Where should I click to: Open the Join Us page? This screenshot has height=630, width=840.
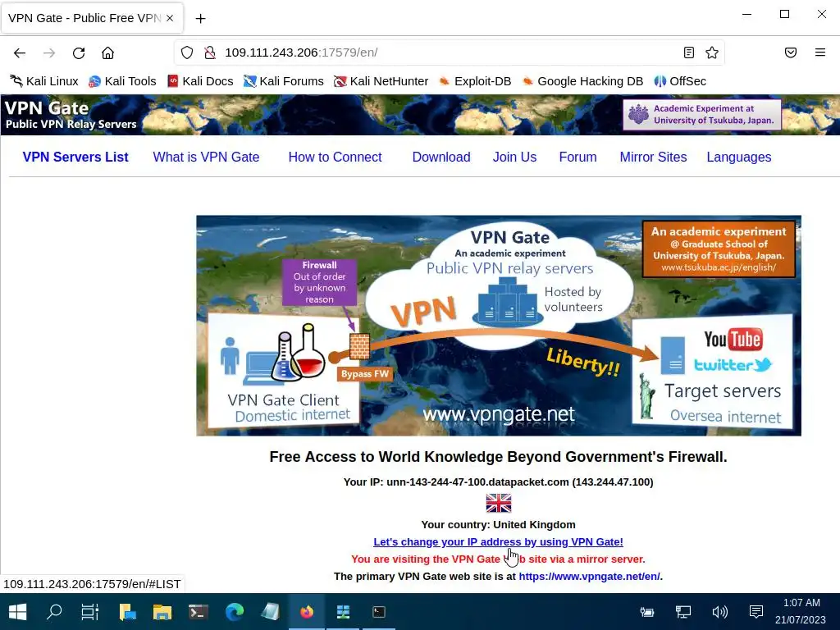coord(515,157)
